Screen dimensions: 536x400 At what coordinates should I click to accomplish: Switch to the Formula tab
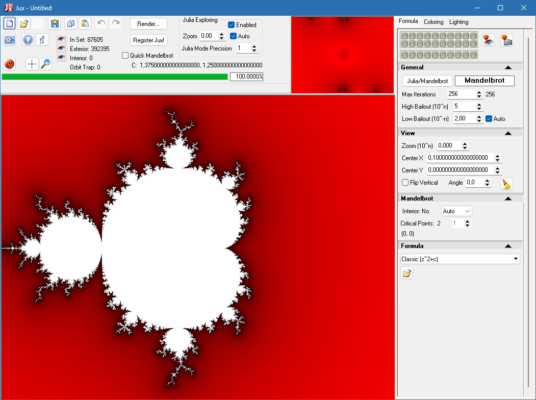coord(408,21)
